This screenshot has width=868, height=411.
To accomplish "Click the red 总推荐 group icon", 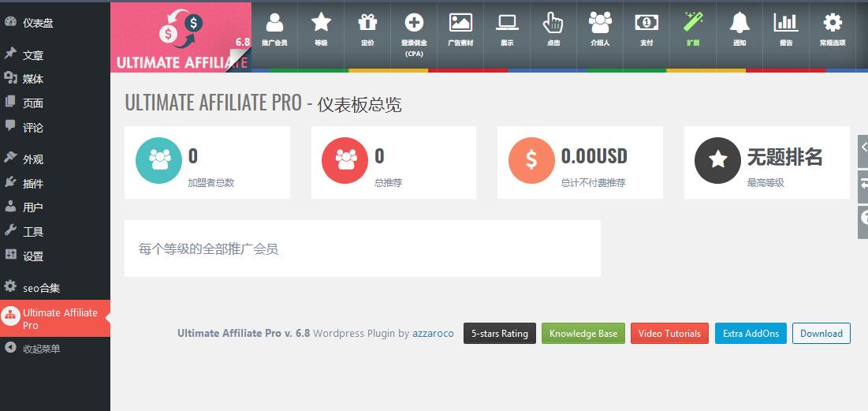I will pos(345,161).
